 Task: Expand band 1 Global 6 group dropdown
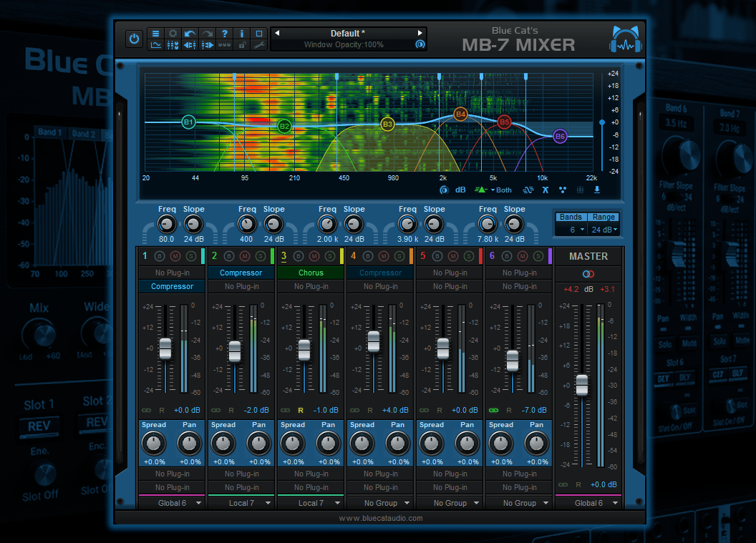[172, 503]
